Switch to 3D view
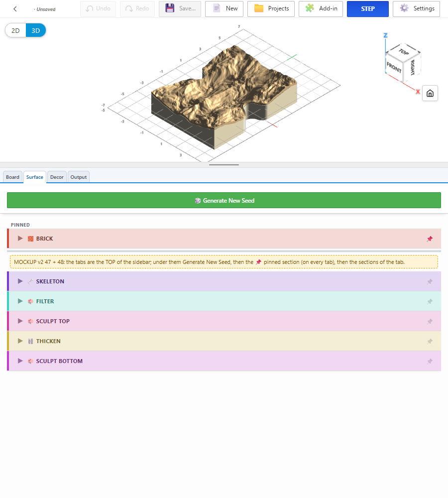This screenshot has width=448, height=498. click(x=35, y=30)
